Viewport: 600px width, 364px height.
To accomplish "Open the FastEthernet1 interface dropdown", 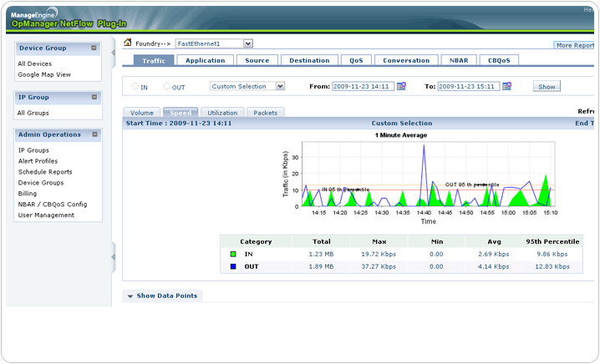I will (x=248, y=43).
